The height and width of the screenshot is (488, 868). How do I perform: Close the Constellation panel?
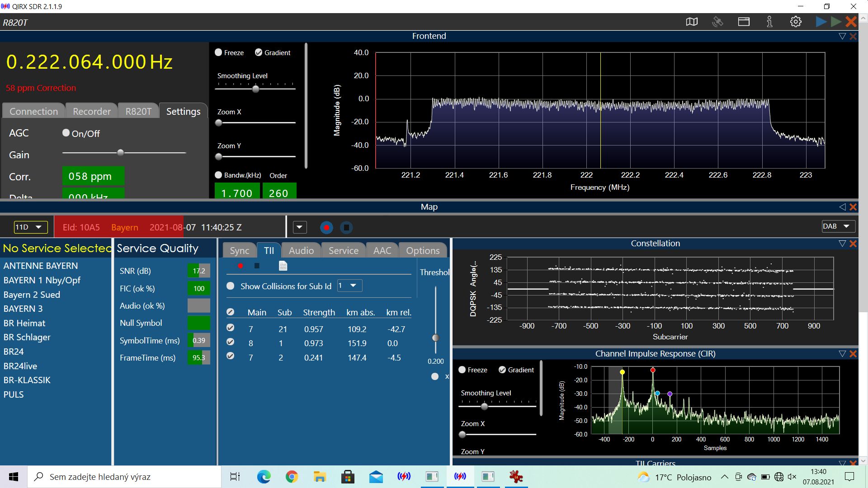pos(853,244)
